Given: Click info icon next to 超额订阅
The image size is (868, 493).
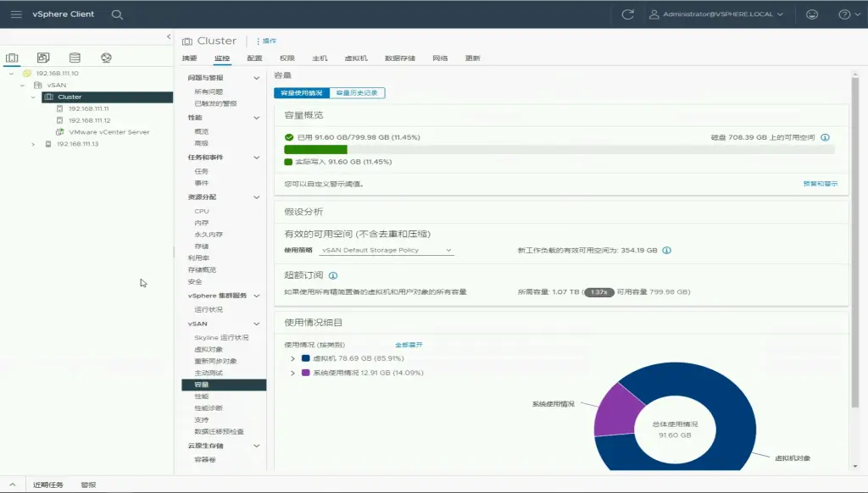Looking at the screenshot, I should pos(333,275).
